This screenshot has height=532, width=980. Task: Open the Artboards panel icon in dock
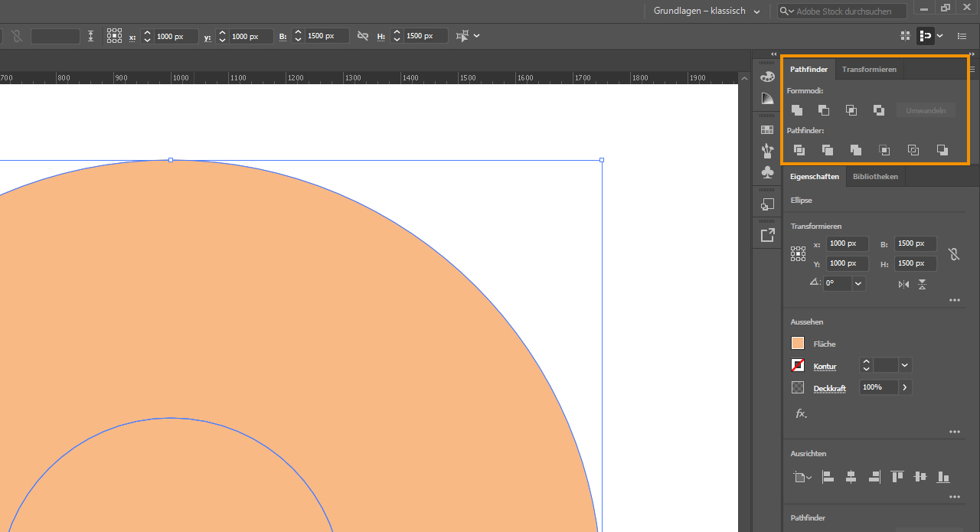pyautogui.click(x=767, y=204)
